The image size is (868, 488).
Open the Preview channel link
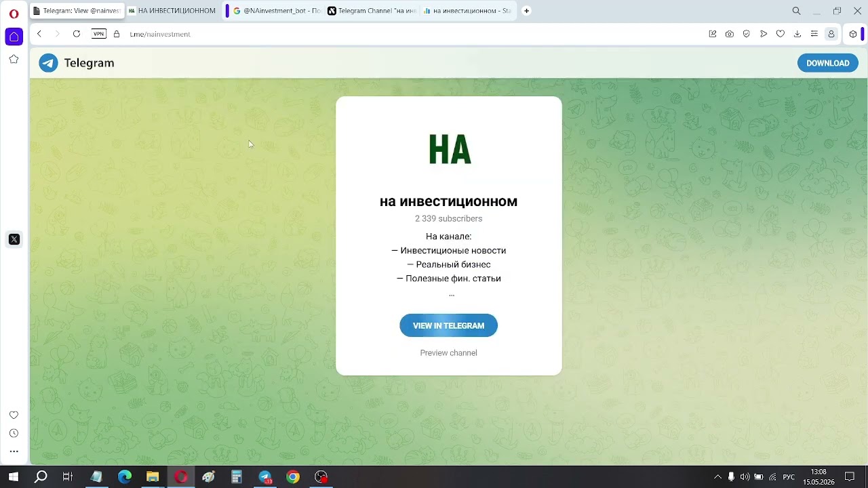pyautogui.click(x=448, y=353)
